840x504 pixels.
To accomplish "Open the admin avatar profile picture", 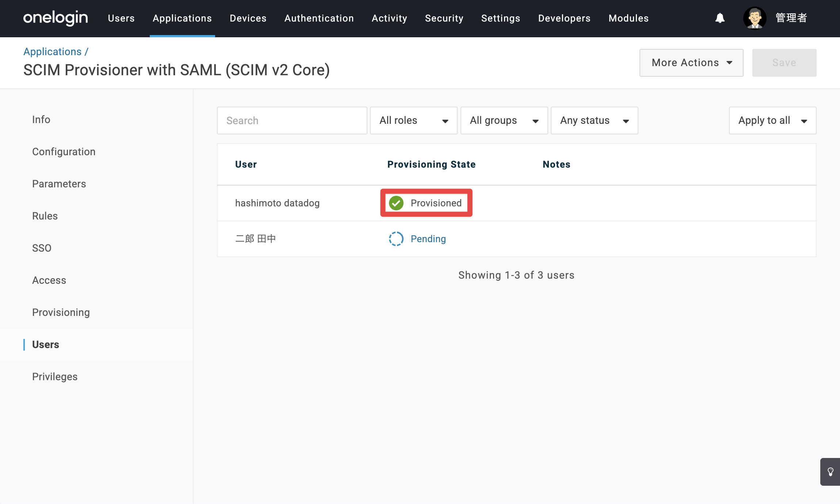I will (x=755, y=18).
